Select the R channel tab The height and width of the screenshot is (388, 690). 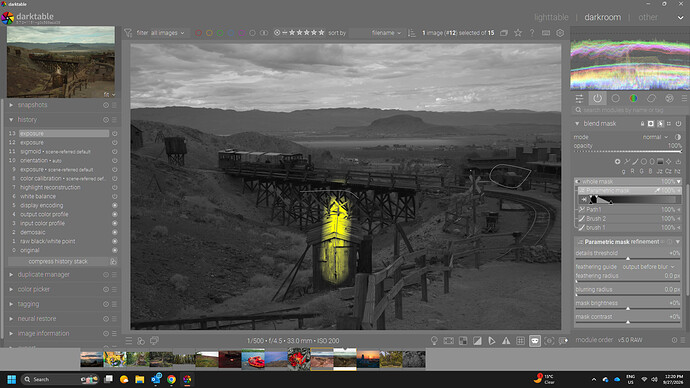coord(632,171)
